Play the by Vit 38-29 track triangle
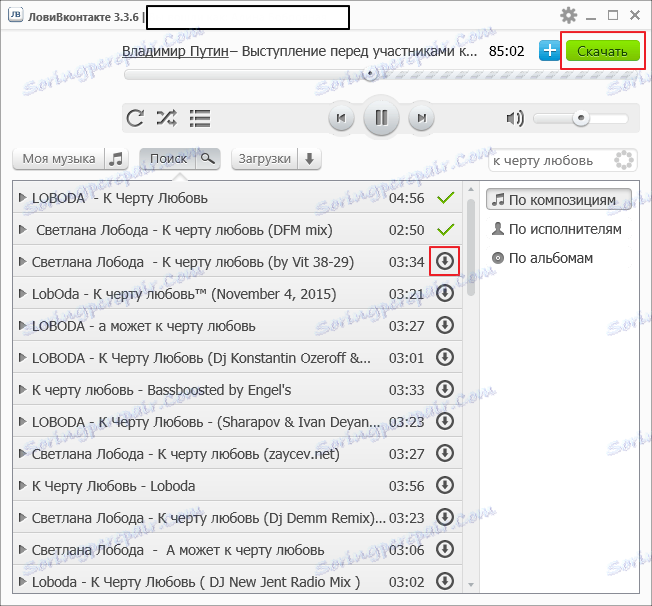This screenshot has height=606, width=652. click(22, 261)
